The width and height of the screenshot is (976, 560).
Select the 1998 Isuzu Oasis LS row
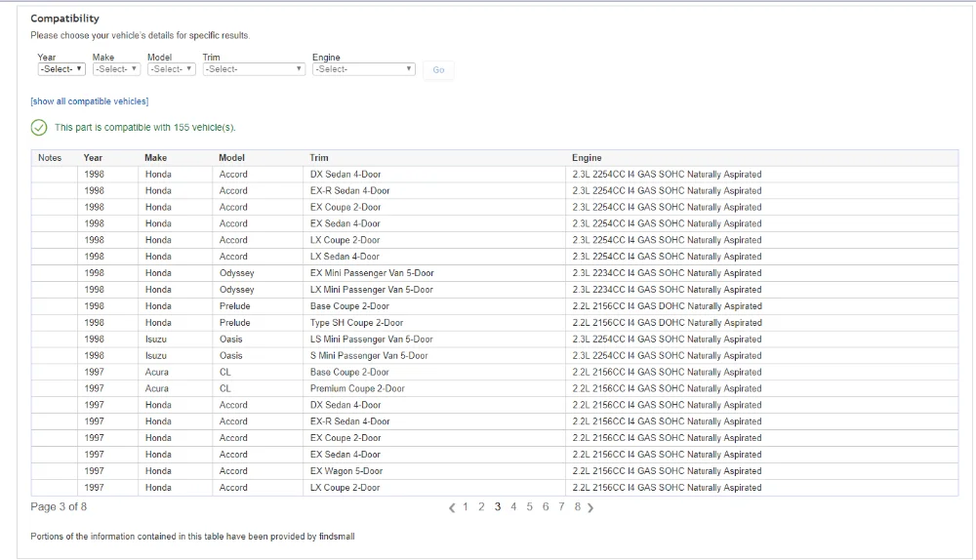495,340
